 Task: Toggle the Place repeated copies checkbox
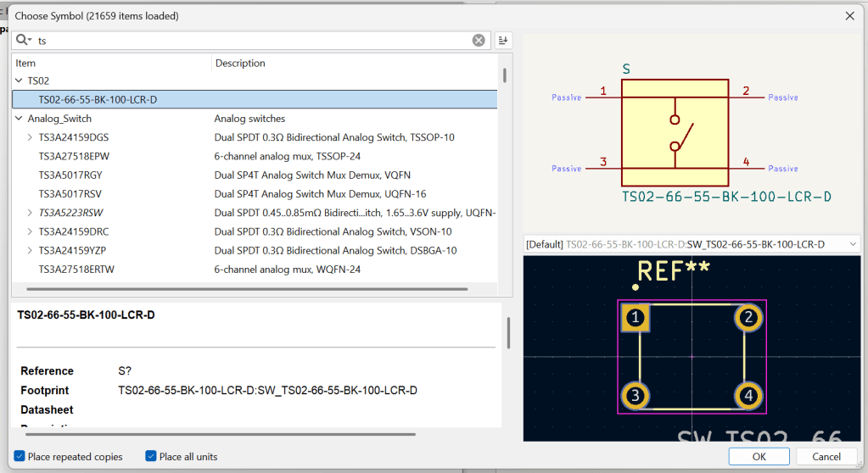[20, 457]
